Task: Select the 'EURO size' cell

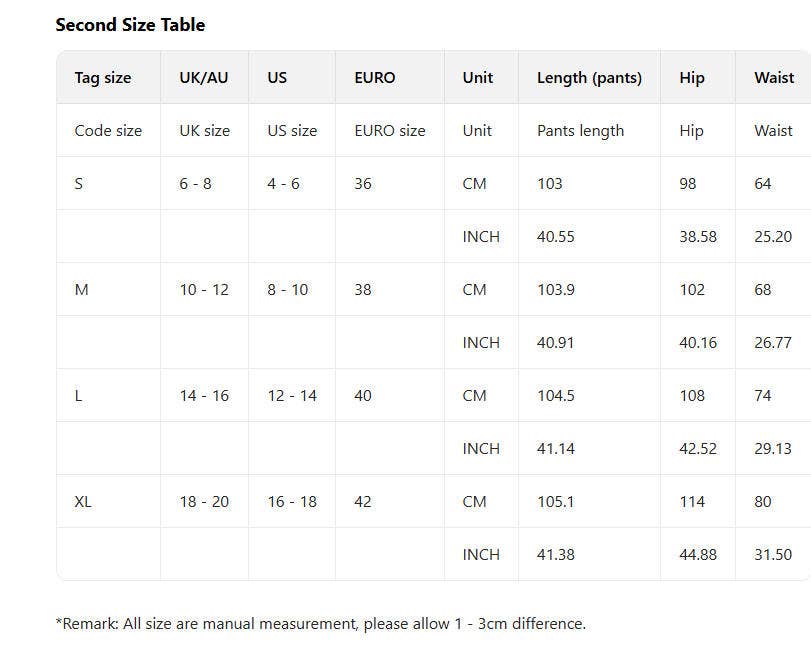Action: [389, 131]
